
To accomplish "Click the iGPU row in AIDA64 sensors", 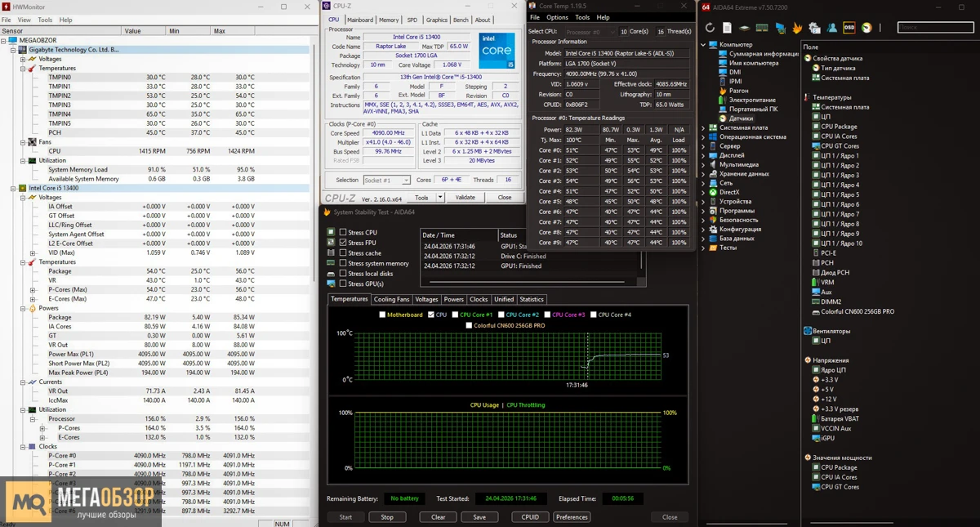I will click(x=822, y=438).
